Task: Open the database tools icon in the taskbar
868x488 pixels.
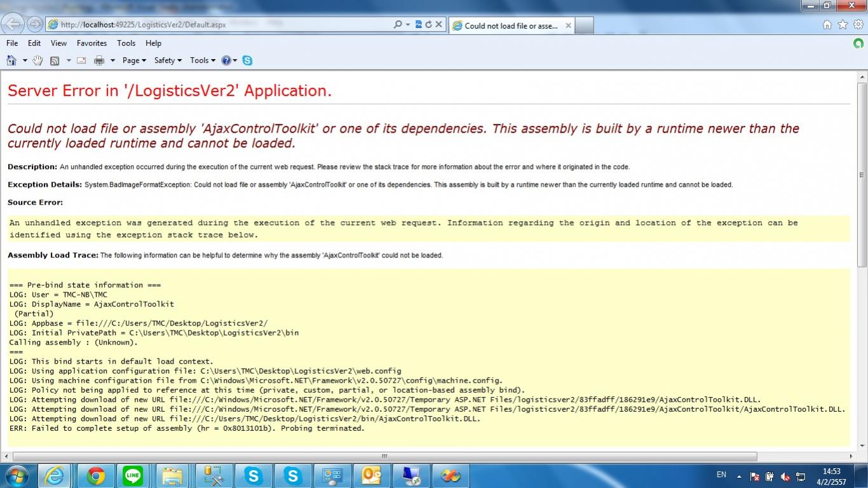Action: (214, 475)
